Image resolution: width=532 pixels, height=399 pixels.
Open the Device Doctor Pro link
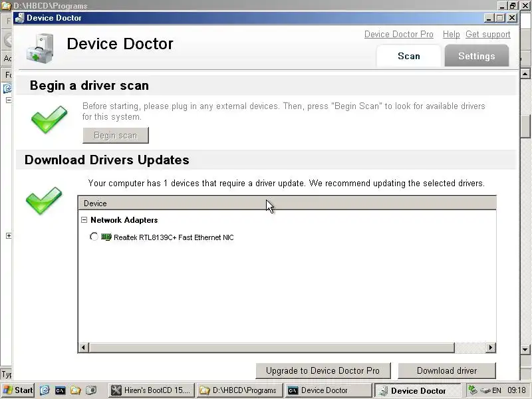(398, 35)
